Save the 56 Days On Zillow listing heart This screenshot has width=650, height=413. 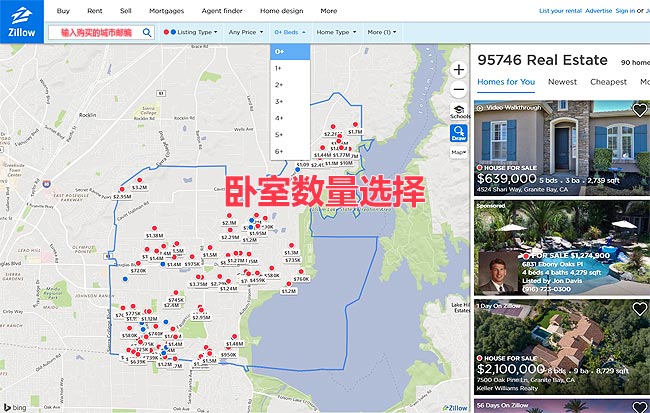click(640, 407)
